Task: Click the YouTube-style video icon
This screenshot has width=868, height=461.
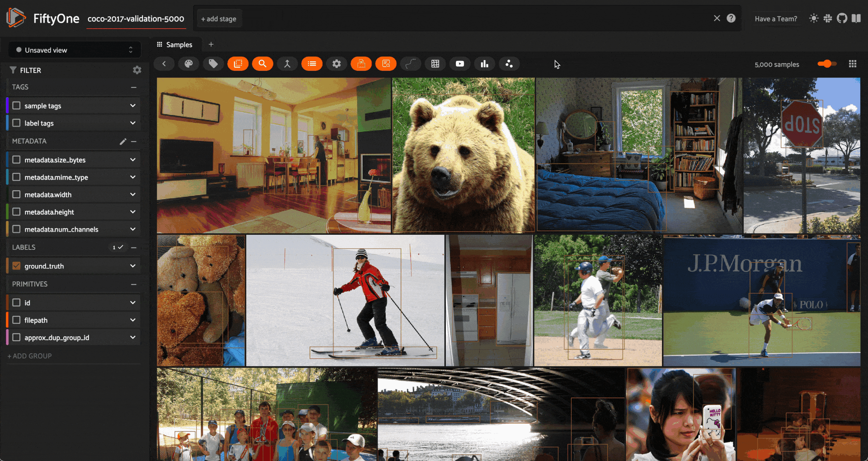Action: click(460, 64)
